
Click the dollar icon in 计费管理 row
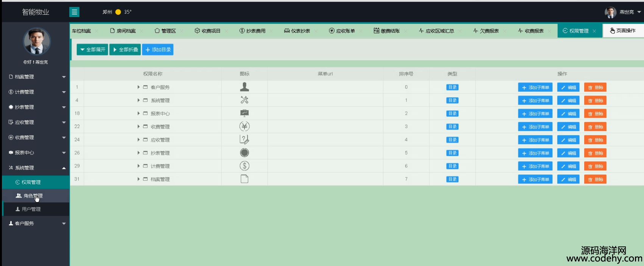(x=244, y=166)
